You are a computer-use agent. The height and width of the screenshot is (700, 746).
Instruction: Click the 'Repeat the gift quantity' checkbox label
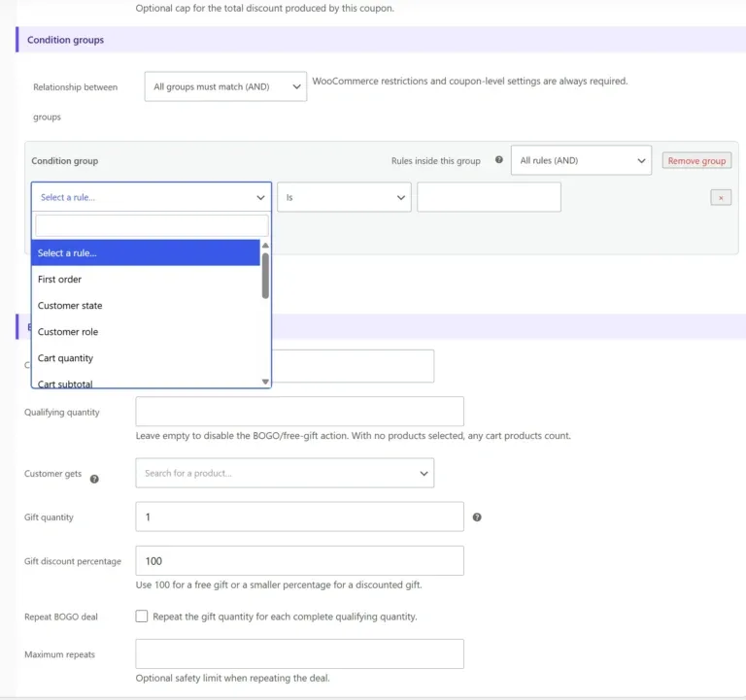click(x=285, y=617)
